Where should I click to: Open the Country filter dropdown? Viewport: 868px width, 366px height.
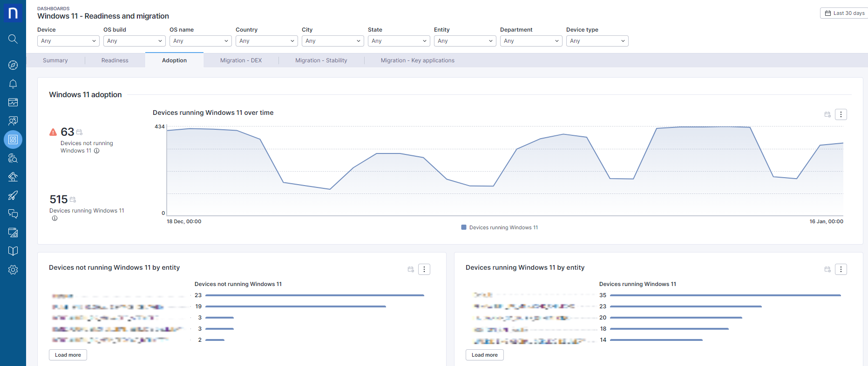click(x=267, y=41)
